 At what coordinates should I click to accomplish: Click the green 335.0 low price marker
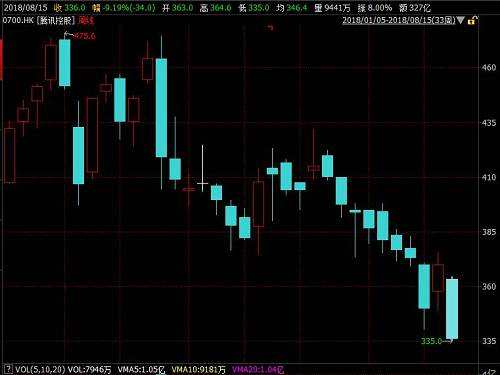pos(431,341)
